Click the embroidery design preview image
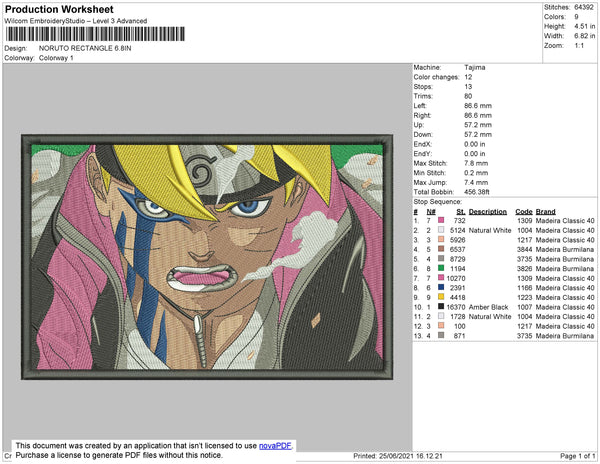 pyautogui.click(x=207, y=257)
